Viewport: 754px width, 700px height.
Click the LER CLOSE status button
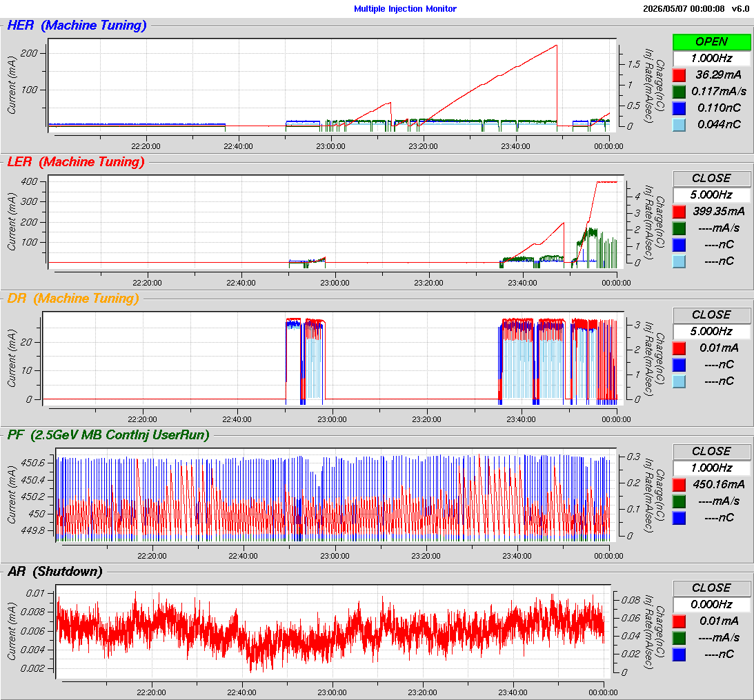click(711, 179)
